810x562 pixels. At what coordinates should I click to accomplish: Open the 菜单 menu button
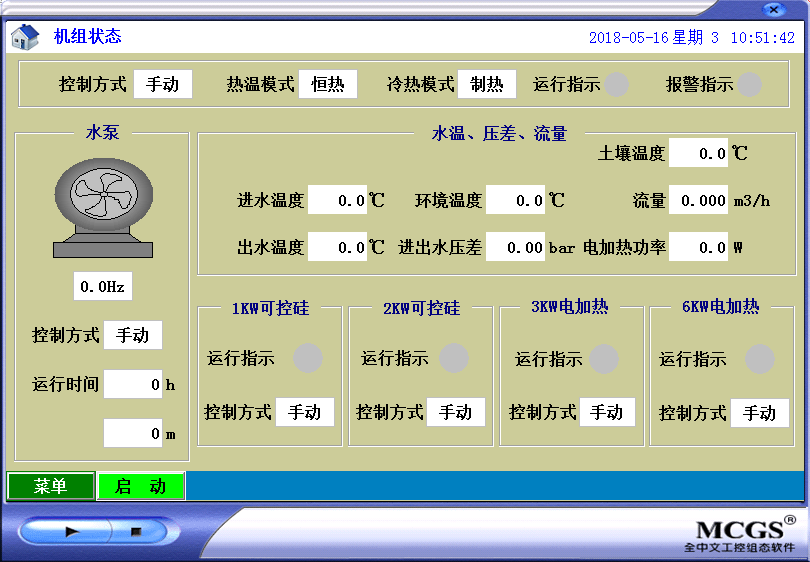coord(51,486)
